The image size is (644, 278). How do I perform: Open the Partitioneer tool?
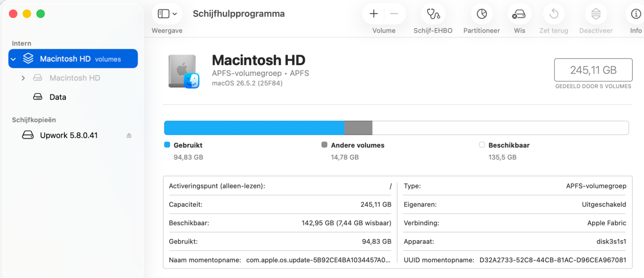(x=482, y=14)
